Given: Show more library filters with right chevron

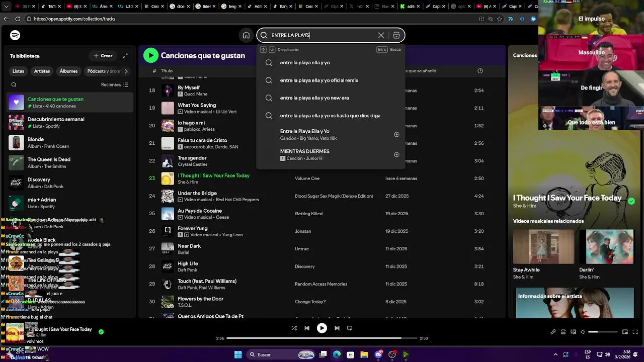Looking at the screenshot, I should pyautogui.click(x=126, y=71).
